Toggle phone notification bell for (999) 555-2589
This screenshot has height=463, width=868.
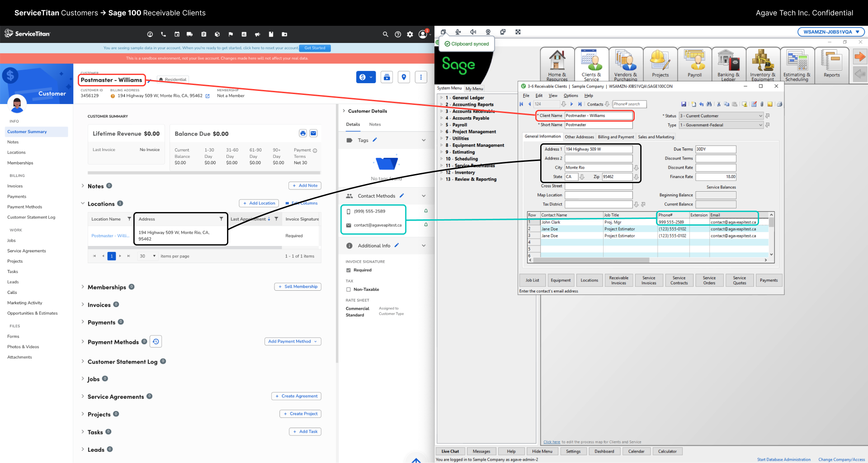click(426, 211)
